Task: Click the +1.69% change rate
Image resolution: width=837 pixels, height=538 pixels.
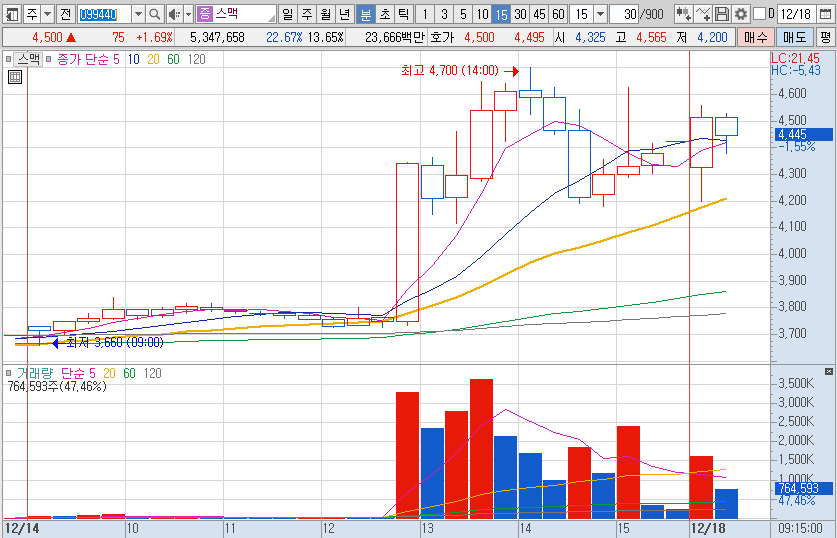Action: (x=154, y=37)
